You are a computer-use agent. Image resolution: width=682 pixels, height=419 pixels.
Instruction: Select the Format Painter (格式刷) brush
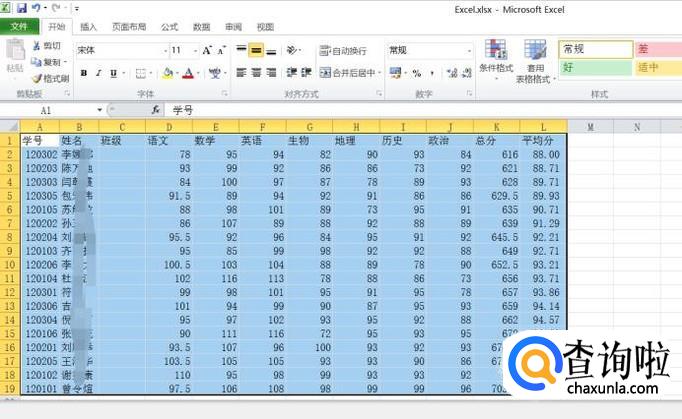coord(37,78)
